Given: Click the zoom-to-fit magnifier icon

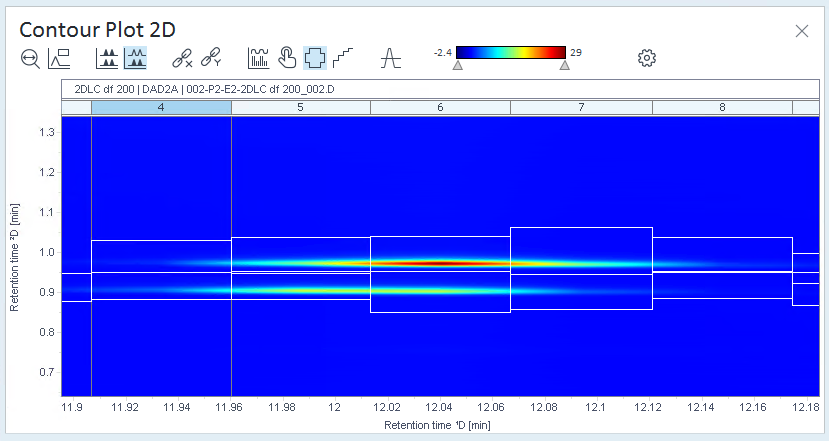Looking at the screenshot, I should (30, 58).
